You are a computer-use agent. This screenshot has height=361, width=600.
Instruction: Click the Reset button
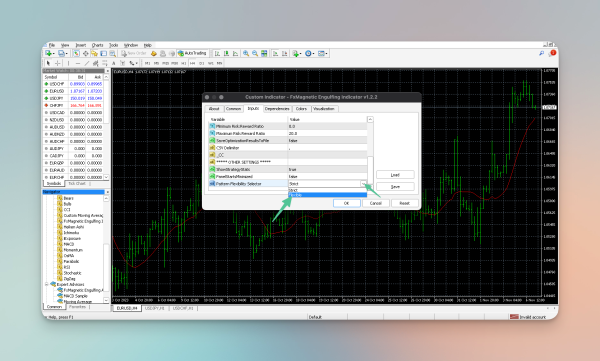[x=404, y=203]
